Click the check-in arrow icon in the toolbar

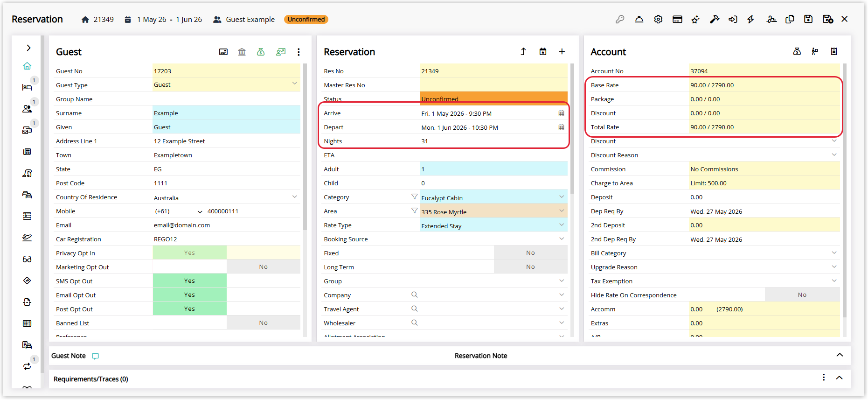pyautogui.click(x=733, y=19)
